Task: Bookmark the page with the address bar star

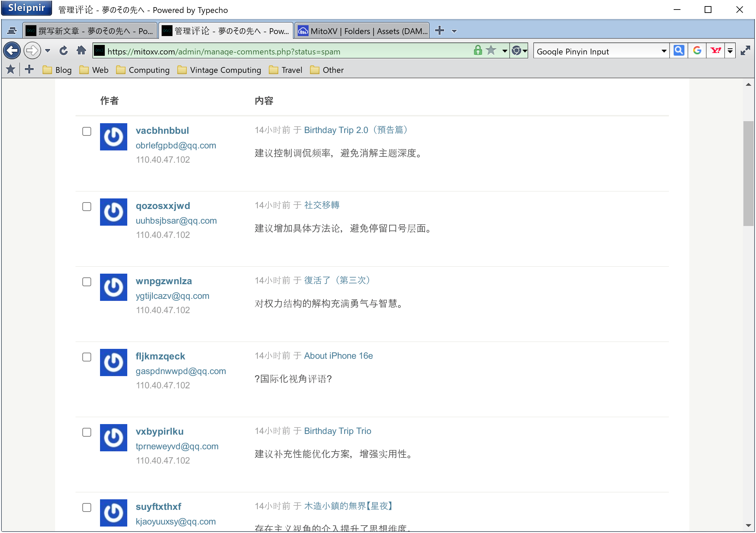Action: coord(491,51)
